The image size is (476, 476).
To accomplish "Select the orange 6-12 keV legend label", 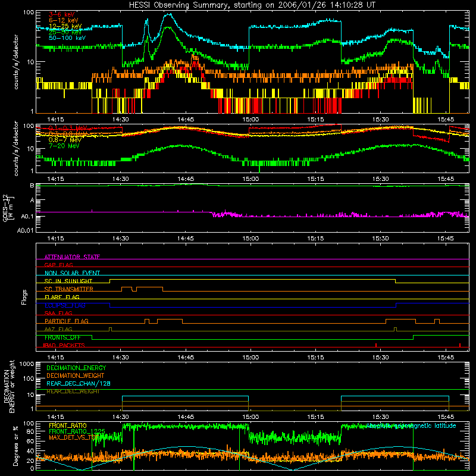I will (x=64, y=20).
